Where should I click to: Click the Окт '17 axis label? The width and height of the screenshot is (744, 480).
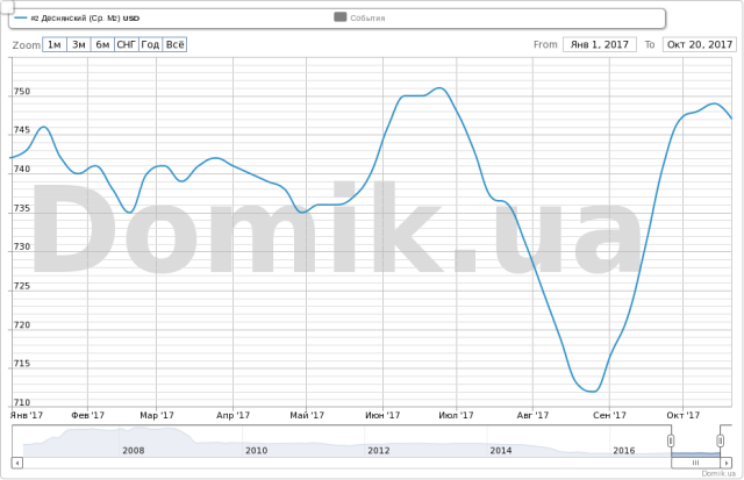pyautogui.click(x=683, y=415)
